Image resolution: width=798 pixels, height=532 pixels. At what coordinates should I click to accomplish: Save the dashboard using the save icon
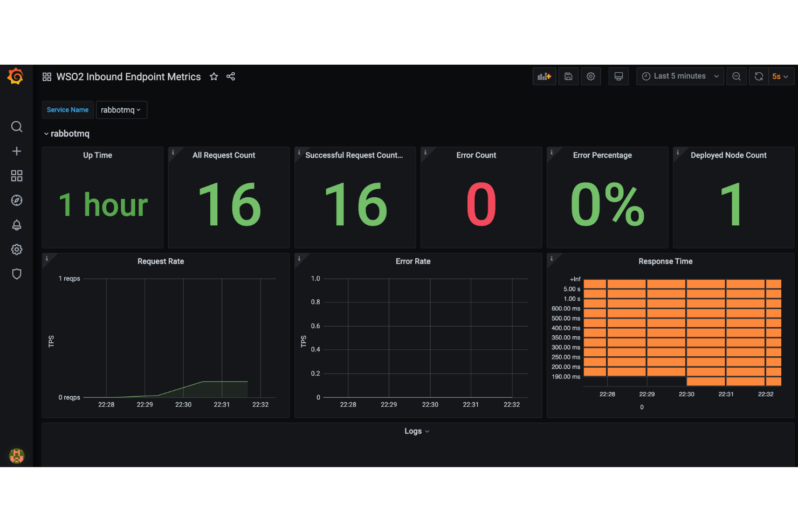click(568, 76)
